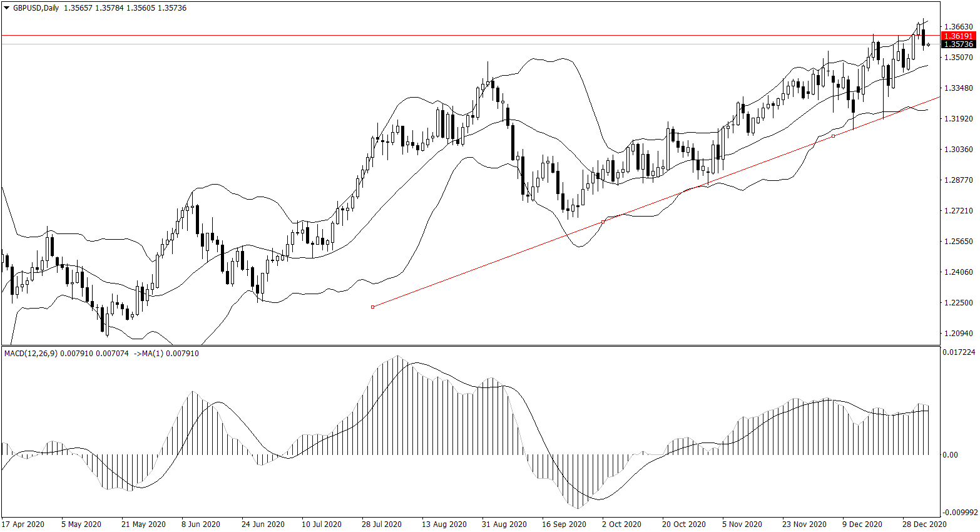This screenshot has width=980, height=532.
Task: Click the 1.20940 price scale label
Action: (x=958, y=334)
